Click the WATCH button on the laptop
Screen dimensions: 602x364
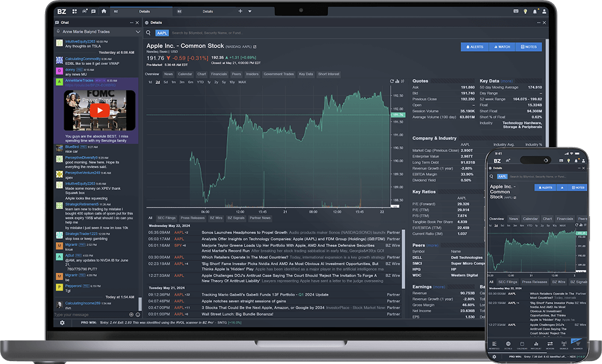[502, 47]
